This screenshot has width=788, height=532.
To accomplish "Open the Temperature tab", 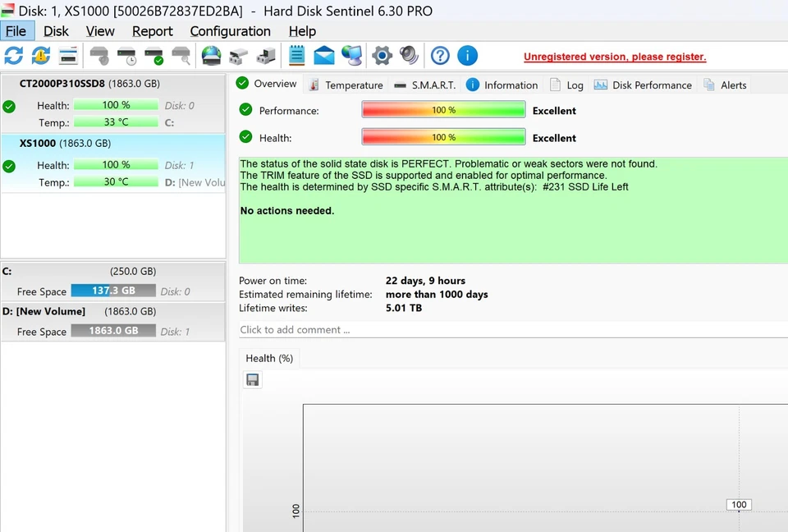I will pos(354,85).
